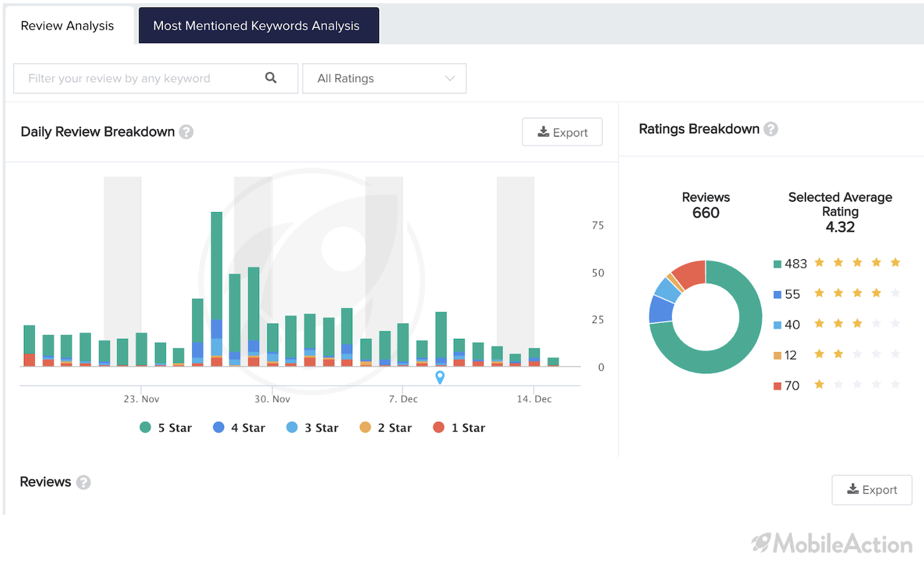Click the dark blue swatch next to 55
This screenshot has height=579, width=924.
(777, 294)
